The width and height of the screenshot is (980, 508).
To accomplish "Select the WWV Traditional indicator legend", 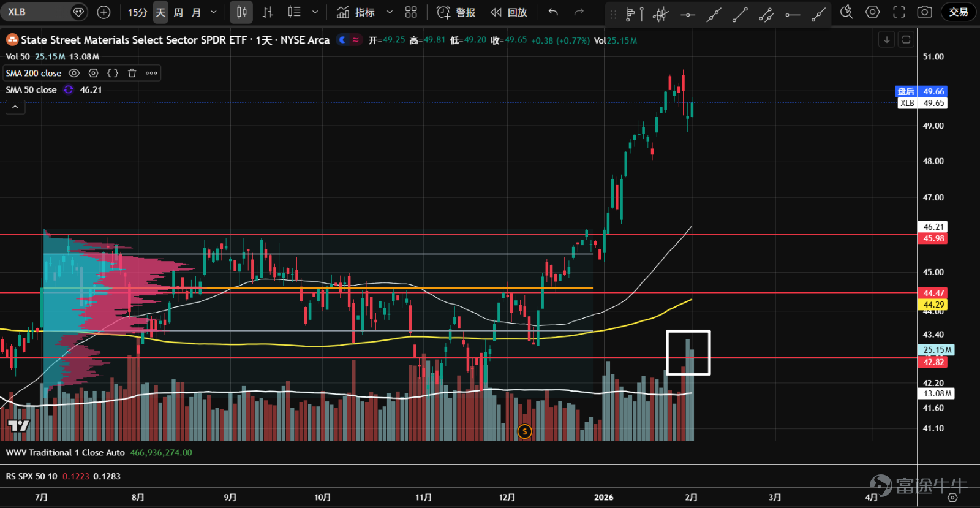I will [x=66, y=452].
